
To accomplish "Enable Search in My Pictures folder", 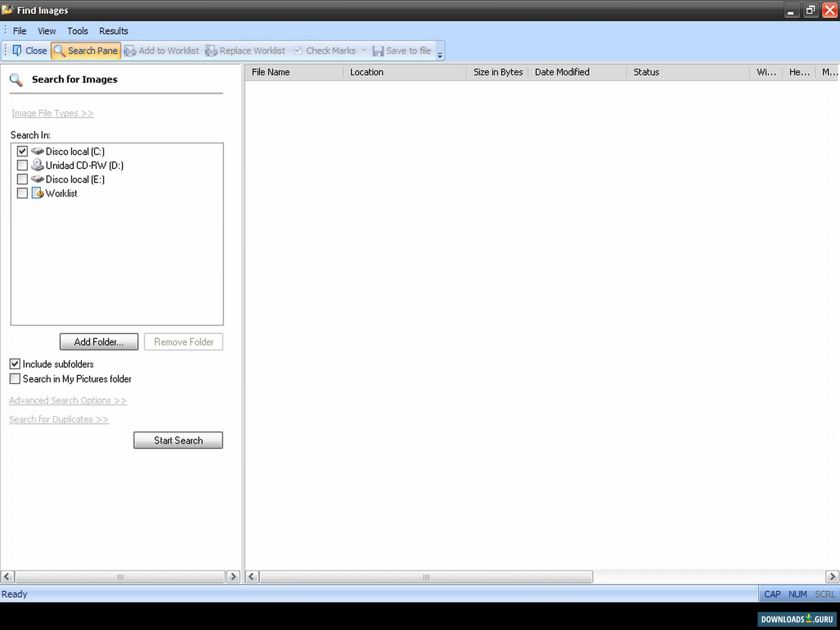I will 15,379.
